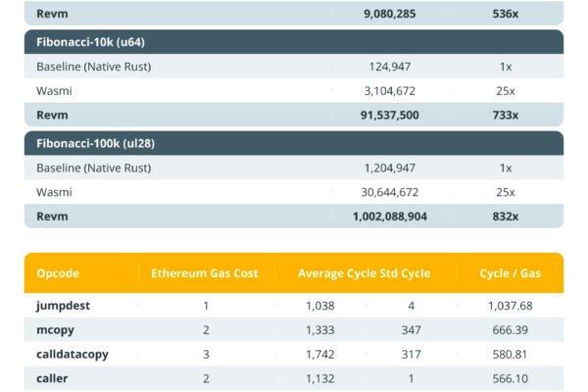Click jumpdest average cycle 1,038

coord(319,306)
